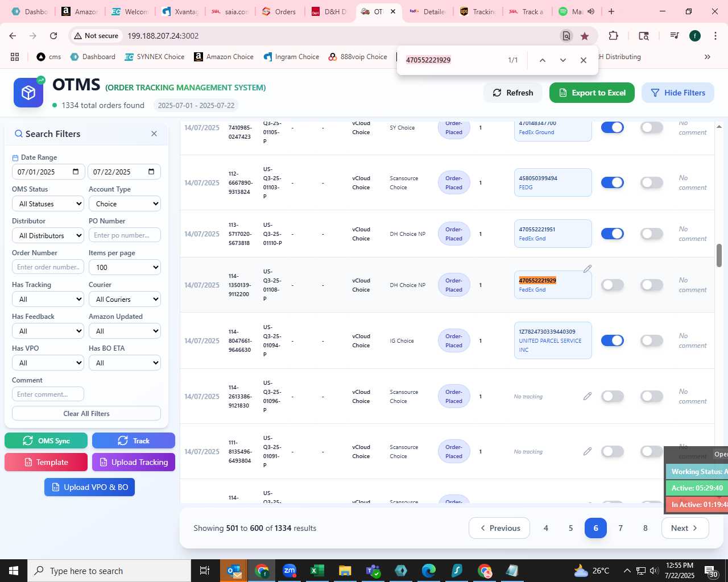Open Microsoft Teams from the taskbar
Image resolution: width=728 pixels, height=582 pixels.
click(x=373, y=571)
